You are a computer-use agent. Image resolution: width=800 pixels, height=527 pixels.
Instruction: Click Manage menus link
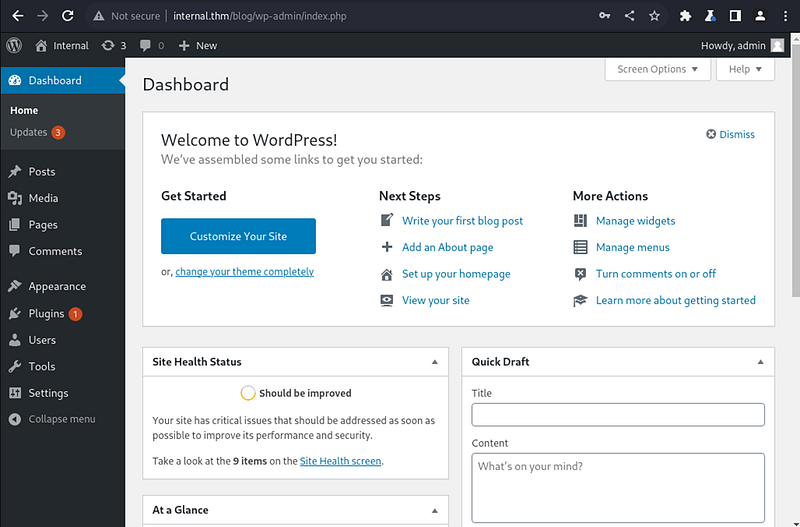click(633, 247)
